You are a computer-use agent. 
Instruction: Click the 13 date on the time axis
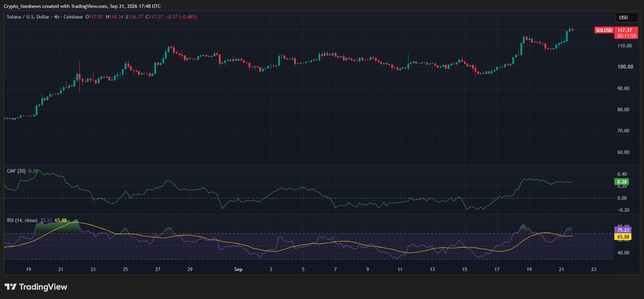432,269
